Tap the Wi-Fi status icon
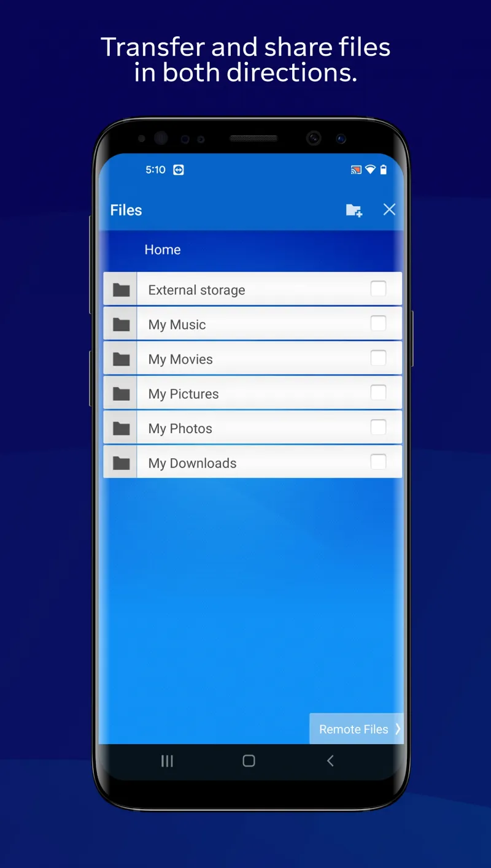Image resolution: width=491 pixels, height=868 pixels. (370, 170)
